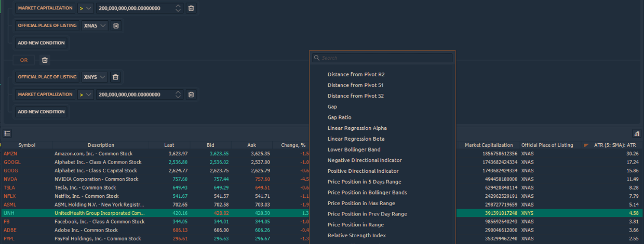Select the ASML Holding row
Screen dimensions: 644x244
(x=322, y=205)
